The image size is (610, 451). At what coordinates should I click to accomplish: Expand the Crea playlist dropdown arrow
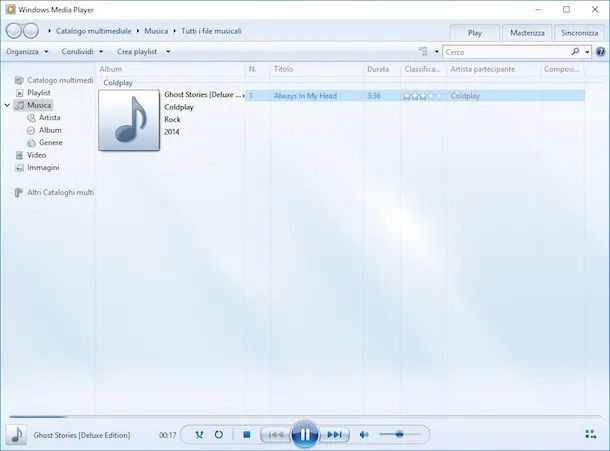point(168,51)
